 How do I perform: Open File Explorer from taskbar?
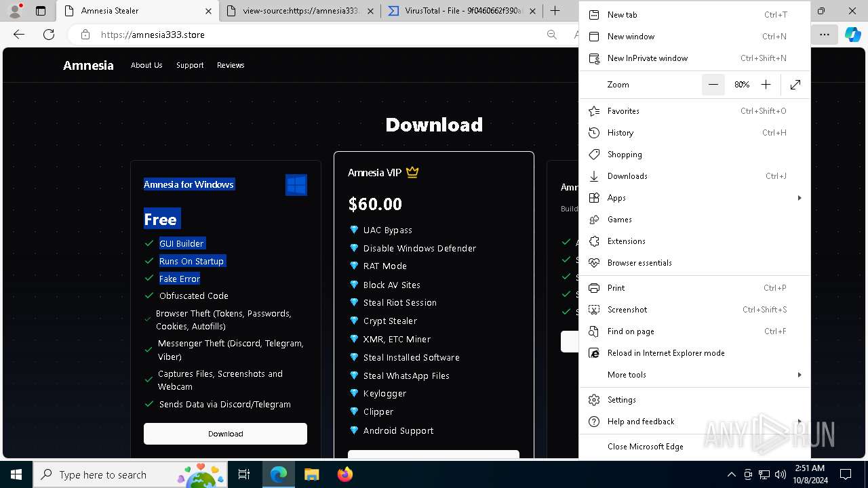point(311,474)
